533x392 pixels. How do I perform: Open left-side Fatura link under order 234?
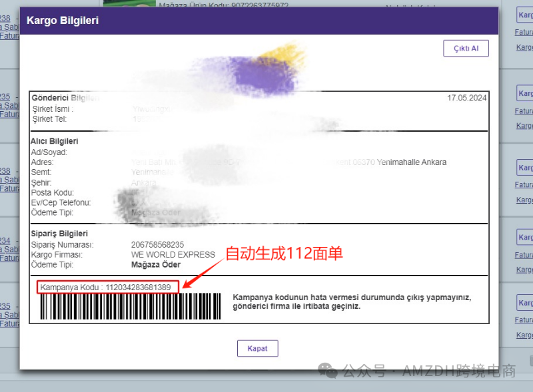9,258
